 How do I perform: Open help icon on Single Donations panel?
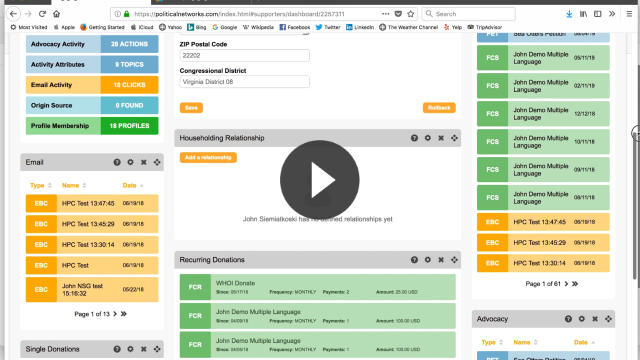point(117,349)
